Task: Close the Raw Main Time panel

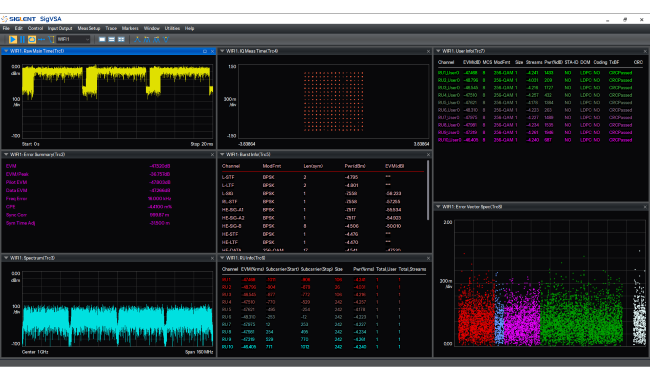Action: click(x=212, y=51)
